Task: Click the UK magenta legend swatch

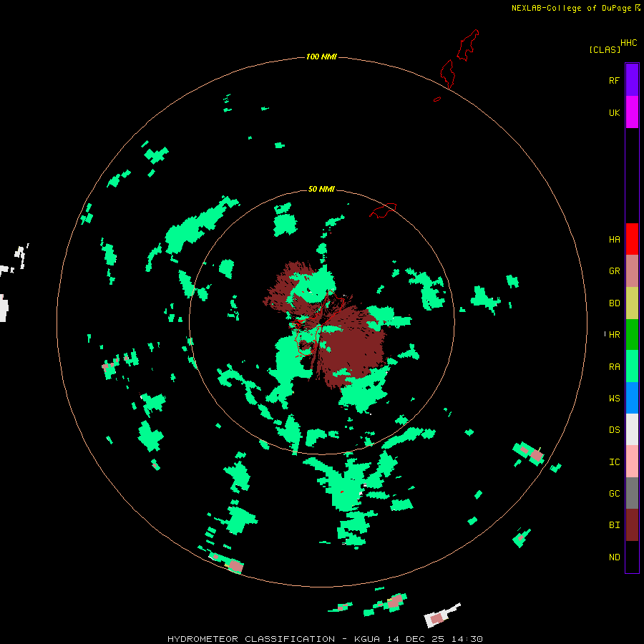Action: point(632,112)
